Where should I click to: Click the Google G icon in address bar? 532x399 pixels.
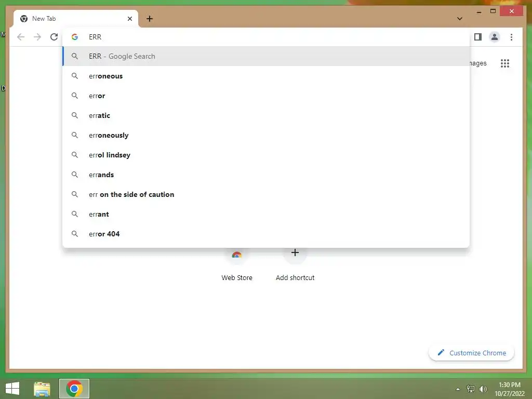[75, 37]
